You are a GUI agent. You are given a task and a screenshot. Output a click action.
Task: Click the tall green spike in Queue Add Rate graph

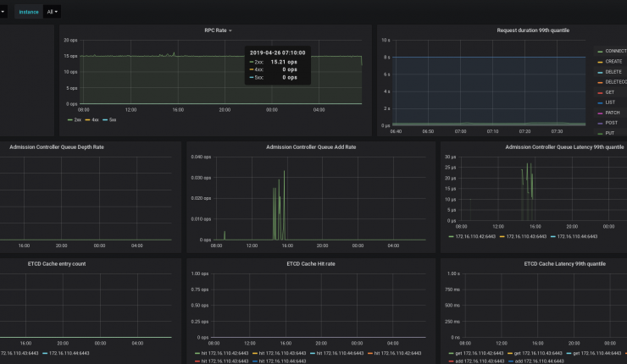point(285,205)
